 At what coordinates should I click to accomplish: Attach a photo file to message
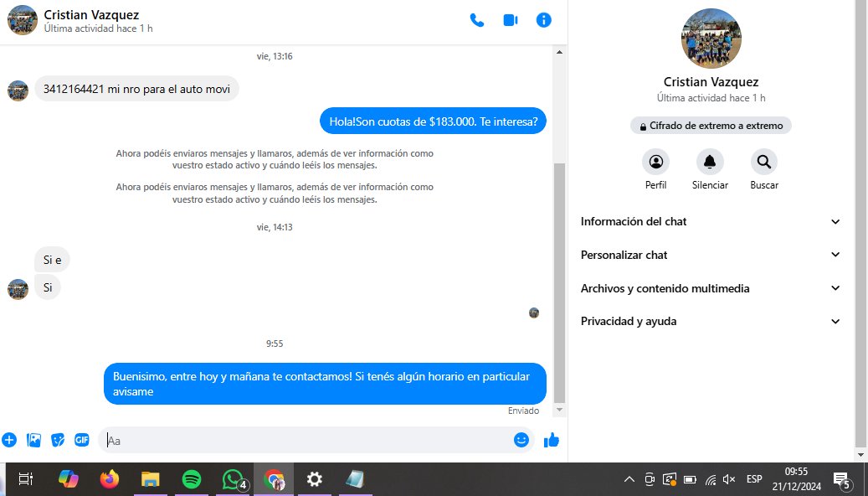[x=33, y=440]
